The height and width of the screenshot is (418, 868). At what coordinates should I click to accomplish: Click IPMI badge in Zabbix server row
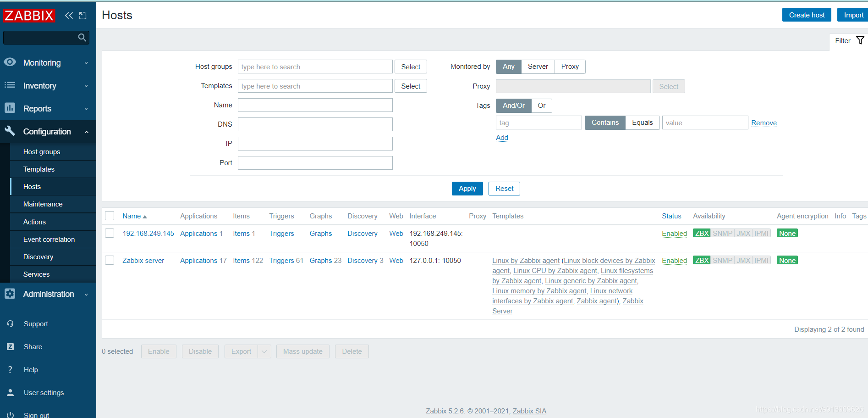[761, 261]
